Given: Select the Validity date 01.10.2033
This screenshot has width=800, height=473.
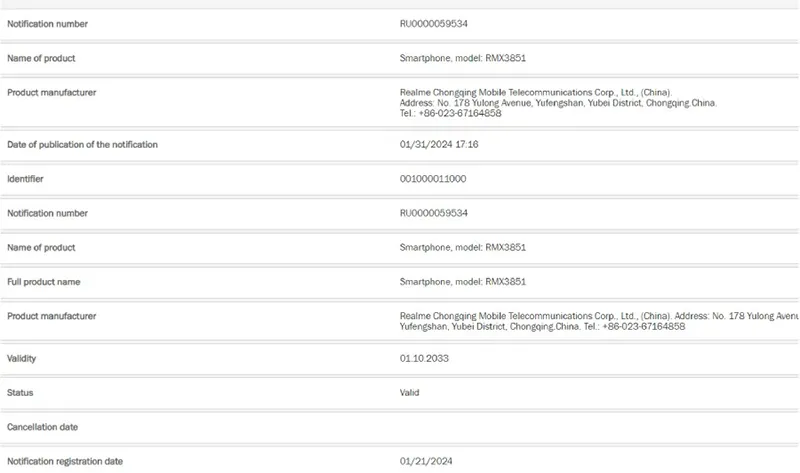Looking at the screenshot, I should [424, 359].
